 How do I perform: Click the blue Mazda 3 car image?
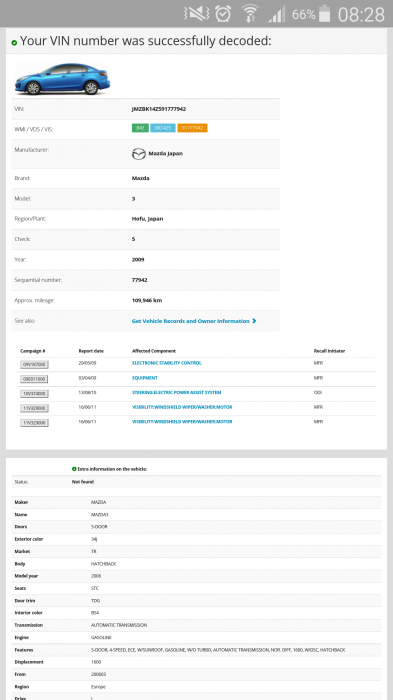(62, 79)
